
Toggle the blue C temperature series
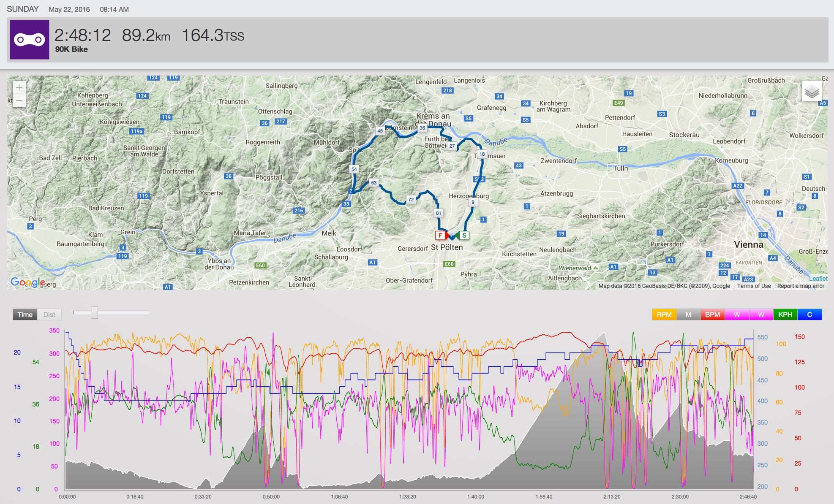[x=809, y=314]
